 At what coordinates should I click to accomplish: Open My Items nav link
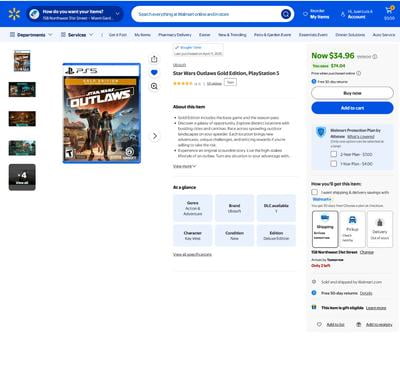(x=143, y=35)
